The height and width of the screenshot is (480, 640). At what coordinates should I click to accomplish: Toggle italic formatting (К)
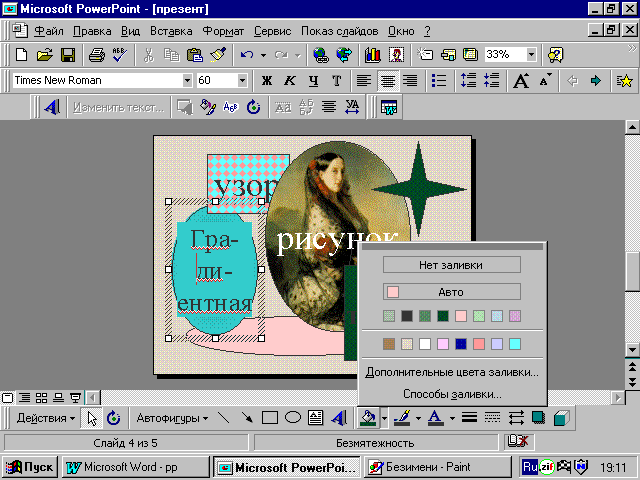[x=290, y=80]
